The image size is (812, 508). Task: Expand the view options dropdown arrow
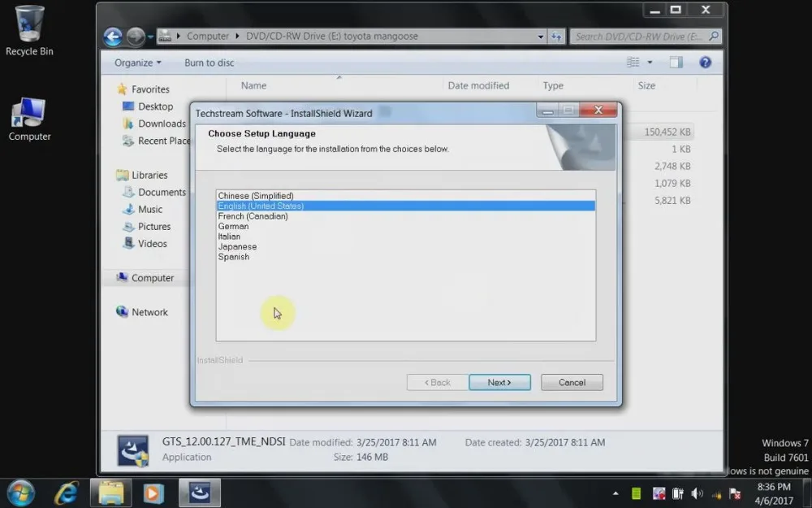tap(650, 63)
